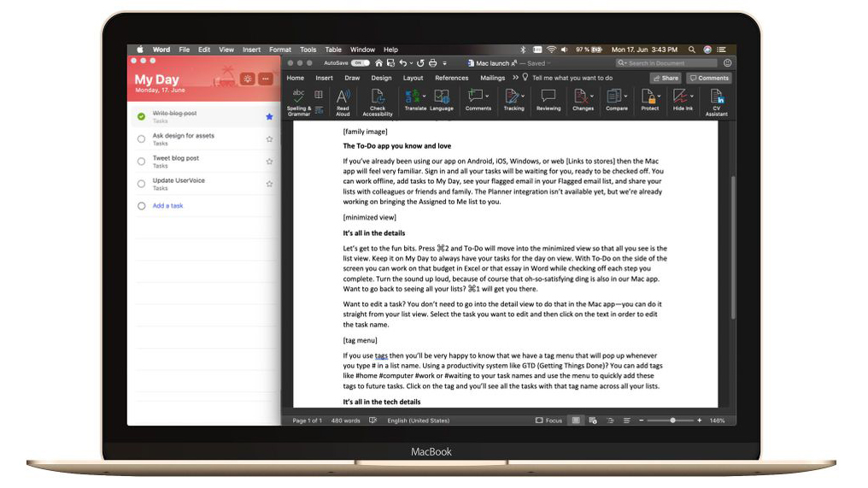Switch to Web Layout view in the status bar
This screenshot has width=868, height=488.
(593, 420)
